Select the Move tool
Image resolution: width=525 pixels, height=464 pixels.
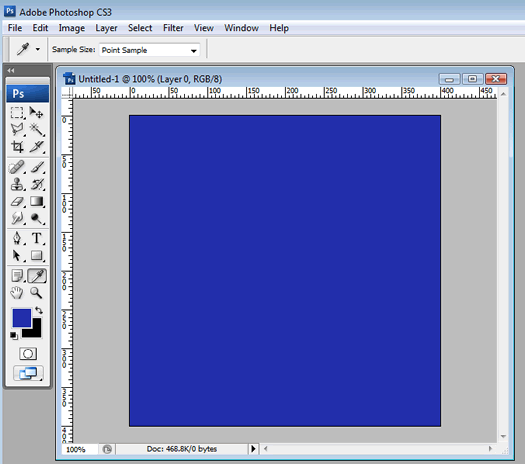click(x=36, y=112)
